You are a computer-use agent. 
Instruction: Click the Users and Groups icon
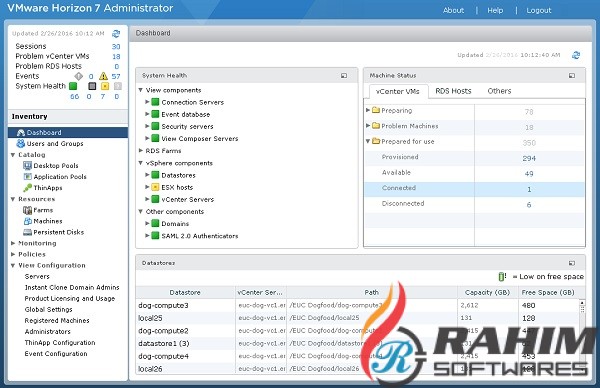[21, 143]
